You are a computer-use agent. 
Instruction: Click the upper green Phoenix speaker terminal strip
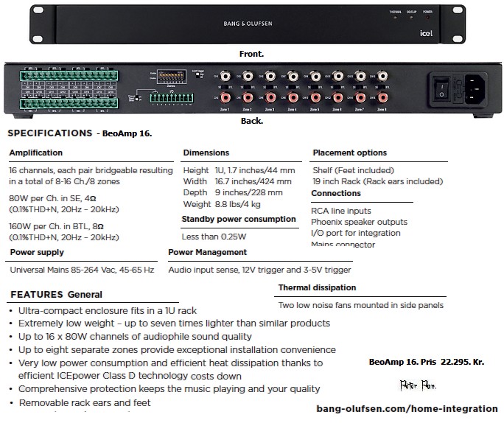(69, 75)
